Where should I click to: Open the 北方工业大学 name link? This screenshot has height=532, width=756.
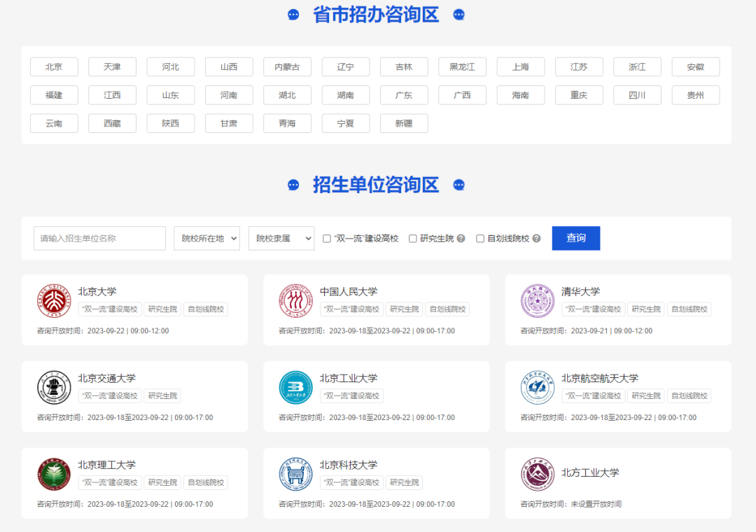[590, 472]
